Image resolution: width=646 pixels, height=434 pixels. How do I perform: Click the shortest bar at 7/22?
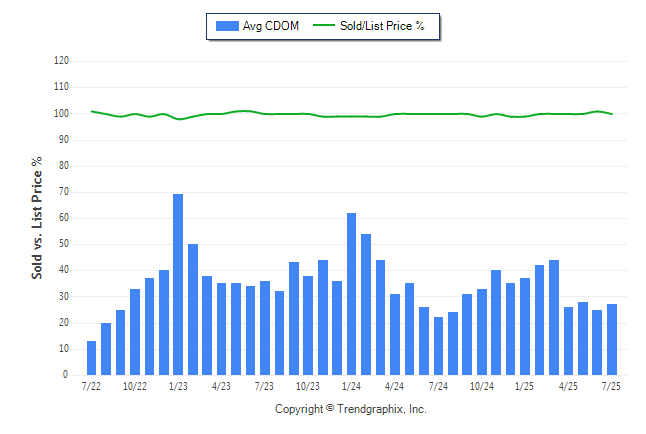tap(91, 358)
